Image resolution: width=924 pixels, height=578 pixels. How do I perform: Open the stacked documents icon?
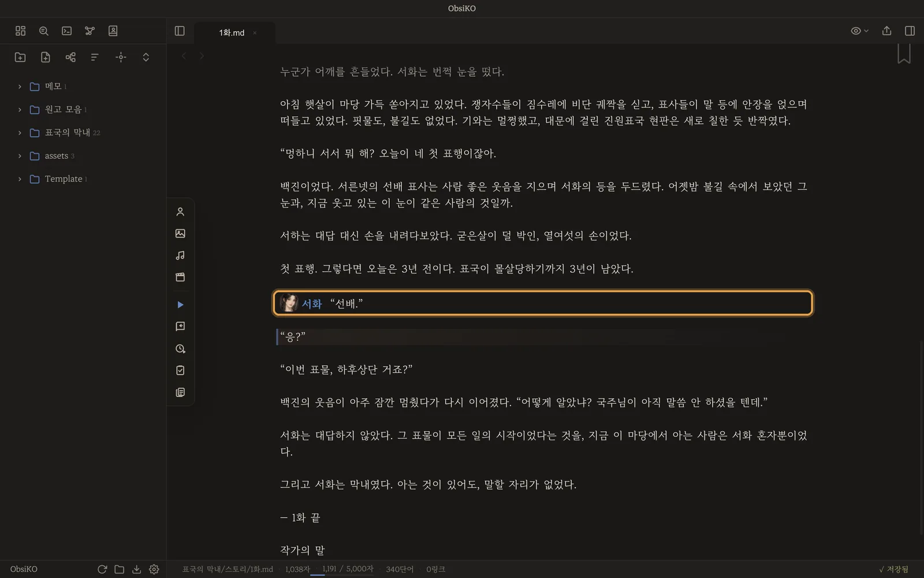(180, 392)
